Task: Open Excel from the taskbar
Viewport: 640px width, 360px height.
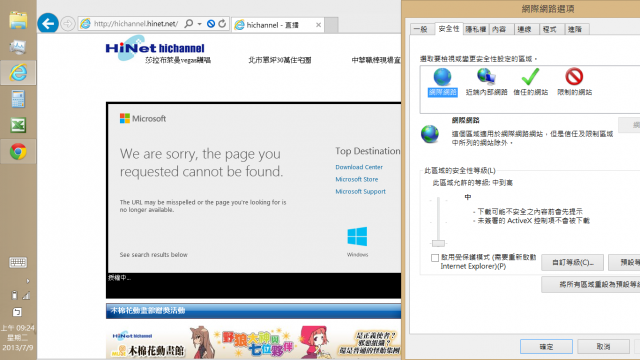Action: (18, 125)
